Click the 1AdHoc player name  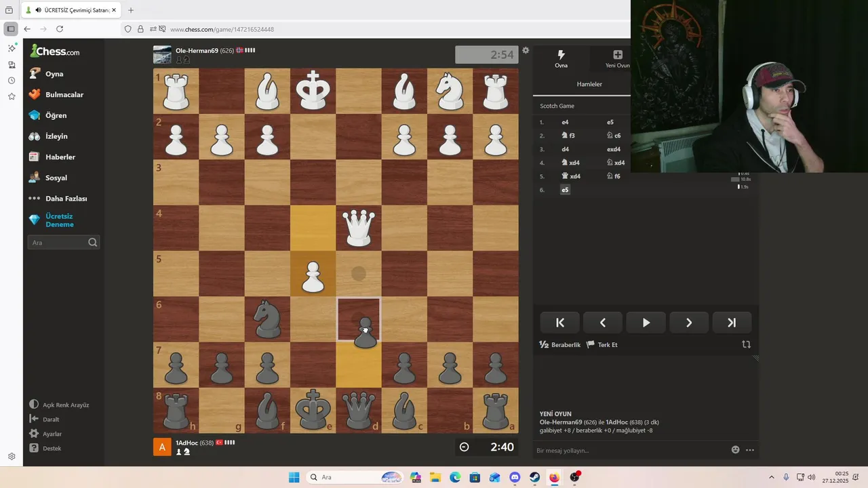tap(186, 443)
